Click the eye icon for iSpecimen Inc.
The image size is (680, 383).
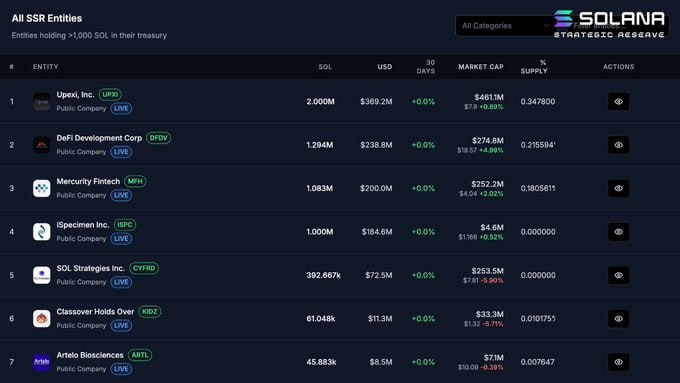618,232
